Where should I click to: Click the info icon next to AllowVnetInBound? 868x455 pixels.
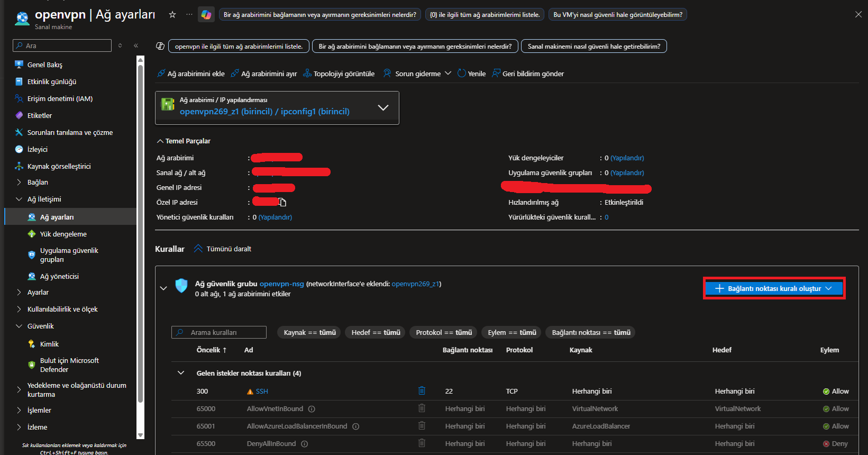[312, 409]
